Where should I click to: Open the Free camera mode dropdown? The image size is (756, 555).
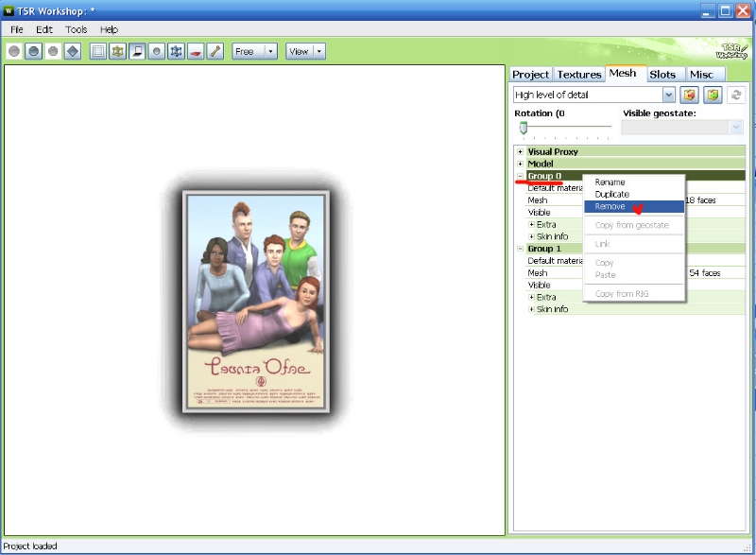click(270, 51)
